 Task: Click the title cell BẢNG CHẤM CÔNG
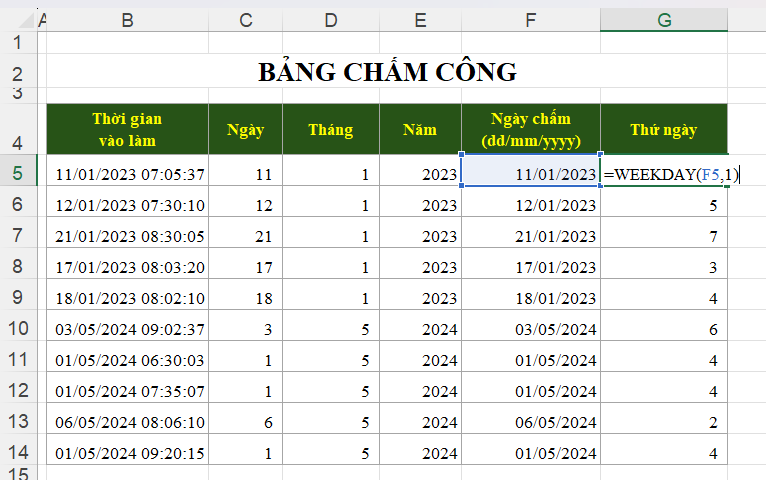(x=387, y=72)
